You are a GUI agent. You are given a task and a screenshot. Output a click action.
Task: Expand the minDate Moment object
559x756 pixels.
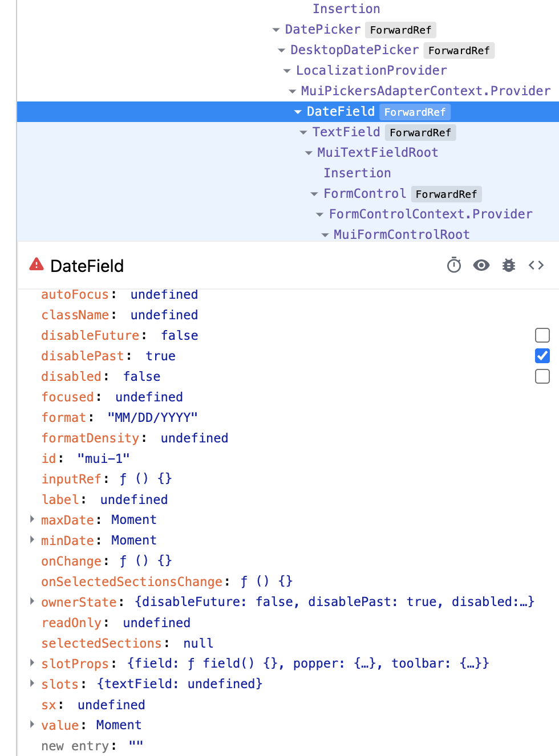(32, 539)
